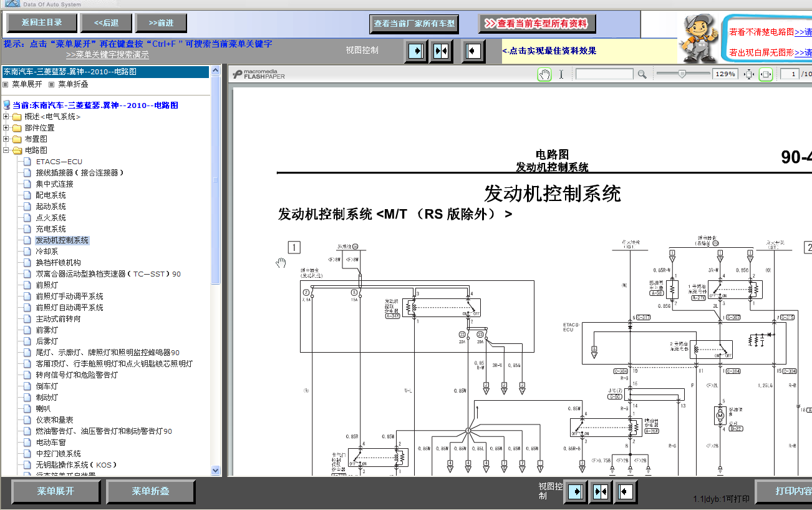Click the 129% zoom percentage field

tap(725, 74)
